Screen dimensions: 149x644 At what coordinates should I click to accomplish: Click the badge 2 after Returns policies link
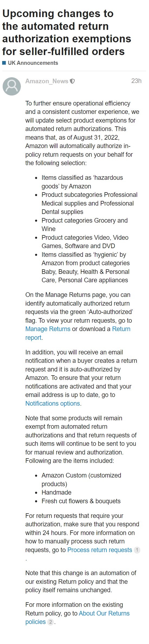[x=50, y=622]
